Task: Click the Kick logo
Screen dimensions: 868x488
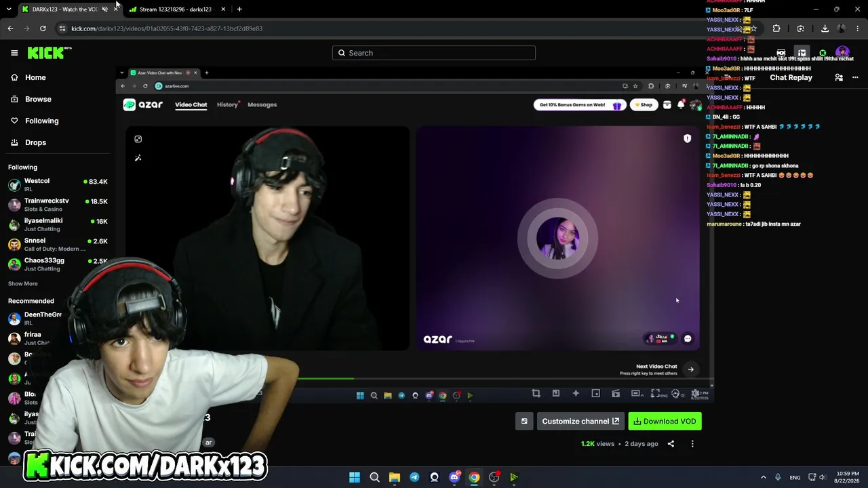Action: tap(50, 53)
